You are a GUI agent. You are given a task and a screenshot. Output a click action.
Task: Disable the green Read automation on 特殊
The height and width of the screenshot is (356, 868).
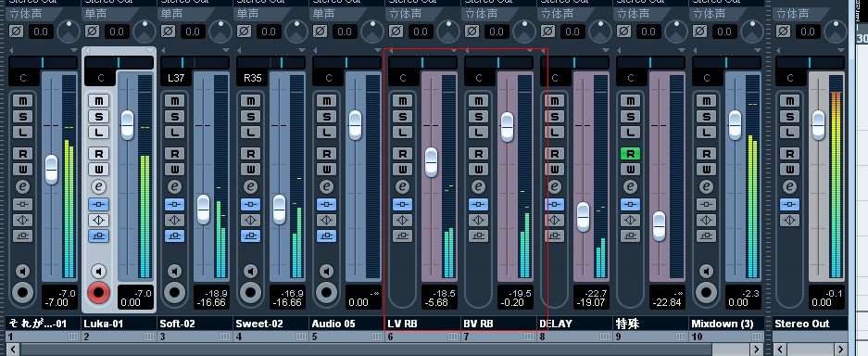tap(631, 153)
